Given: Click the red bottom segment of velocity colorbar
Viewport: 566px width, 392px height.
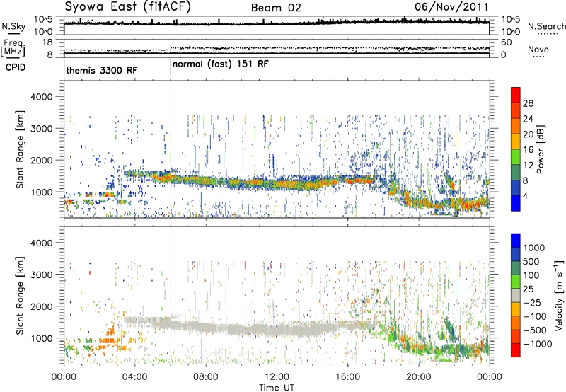Looking at the screenshot, I should [516, 350].
